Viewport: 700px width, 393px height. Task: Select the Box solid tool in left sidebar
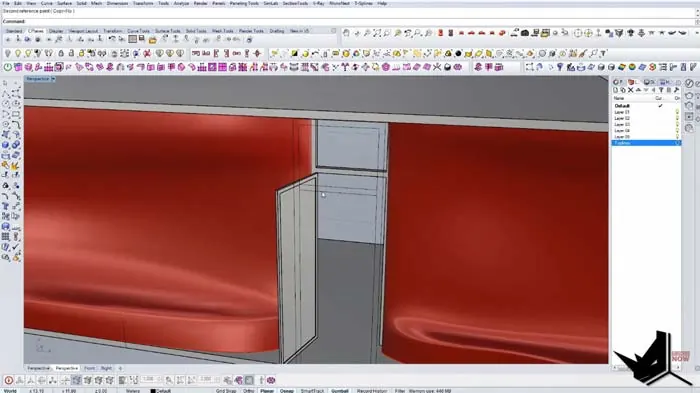point(6,145)
